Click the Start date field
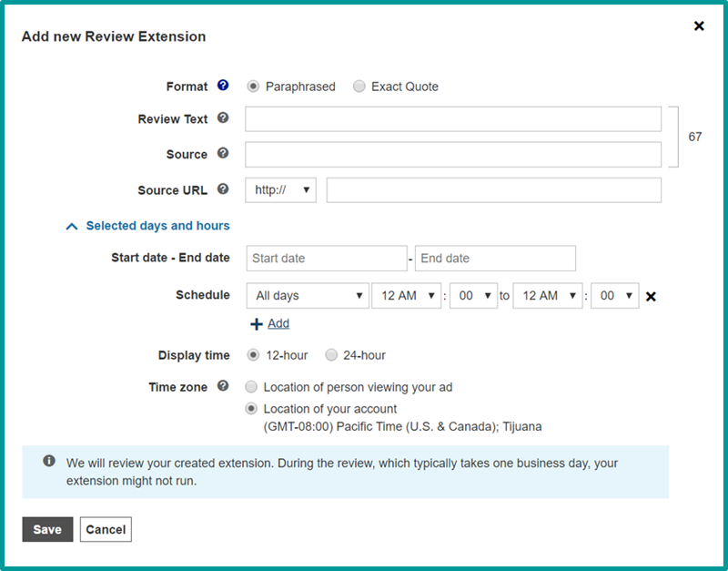 click(x=327, y=259)
